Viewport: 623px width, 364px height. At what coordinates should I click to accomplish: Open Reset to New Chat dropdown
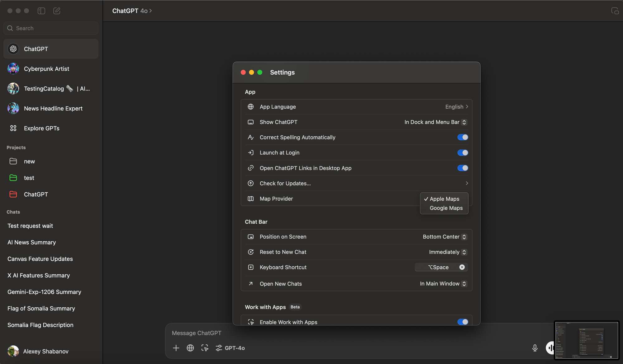448,252
